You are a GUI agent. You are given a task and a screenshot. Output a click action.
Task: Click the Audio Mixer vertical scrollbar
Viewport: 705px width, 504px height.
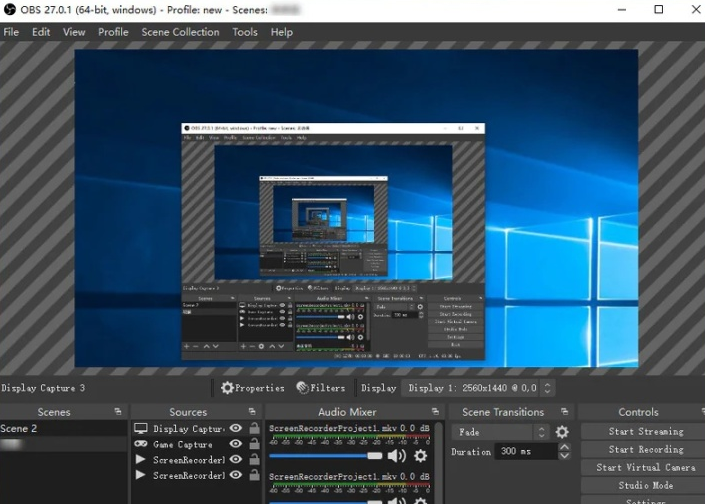[x=438, y=462]
